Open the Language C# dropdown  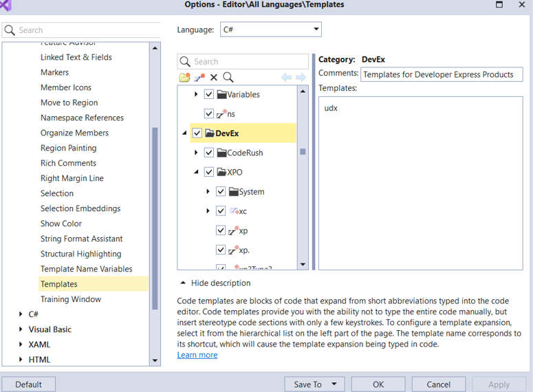click(316, 30)
